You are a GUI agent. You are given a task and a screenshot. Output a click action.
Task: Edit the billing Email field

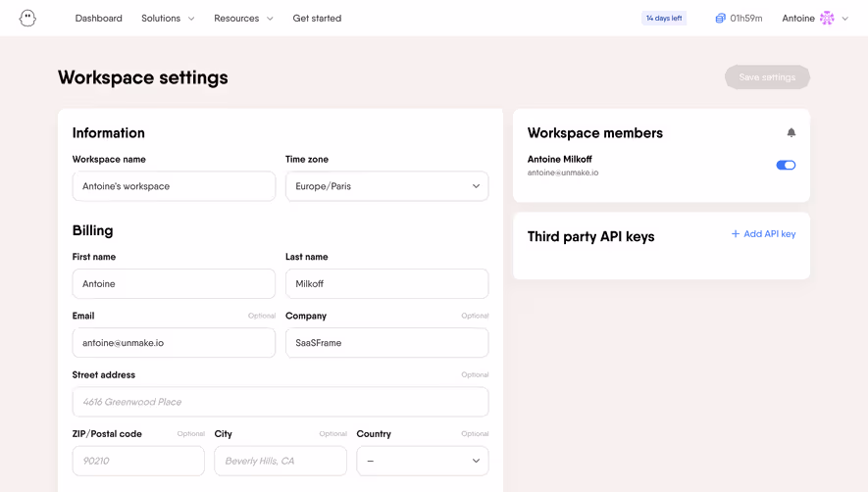tap(174, 343)
